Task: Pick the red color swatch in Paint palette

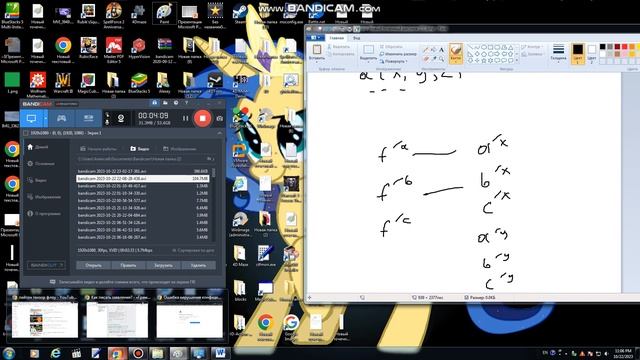Action: (x=624, y=47)
